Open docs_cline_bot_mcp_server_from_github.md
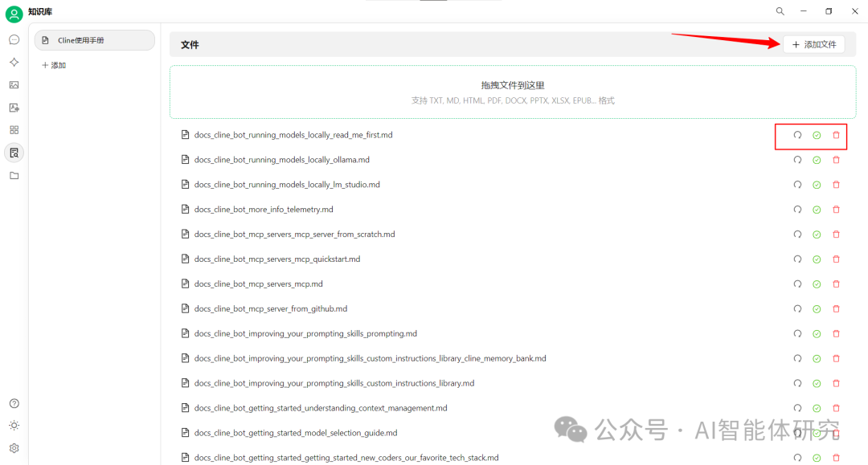Screen dimensions: 868x465 click(x=271, y=309)
